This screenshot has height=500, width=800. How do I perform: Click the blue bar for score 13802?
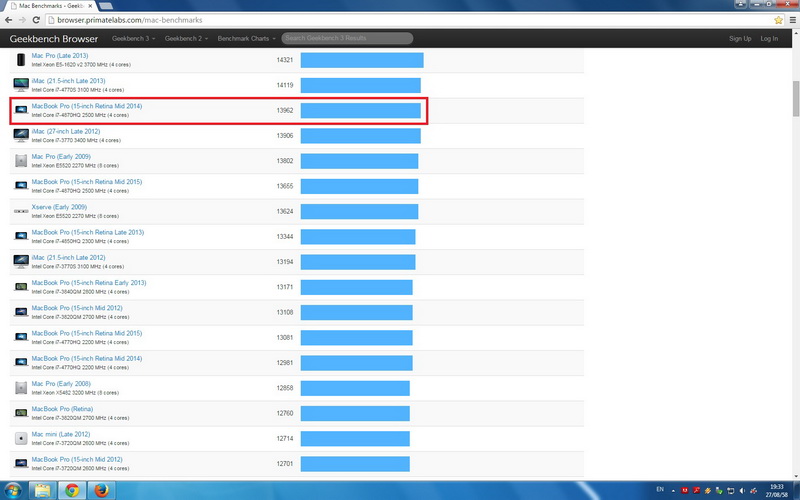click(359, 161)
